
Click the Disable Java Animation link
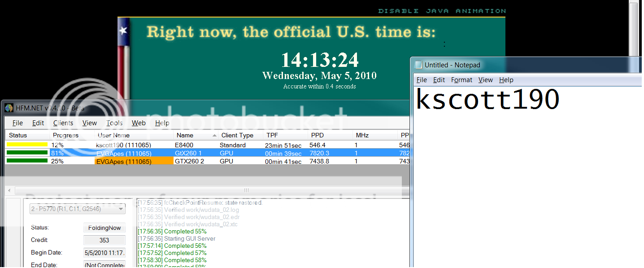point(442,11)
